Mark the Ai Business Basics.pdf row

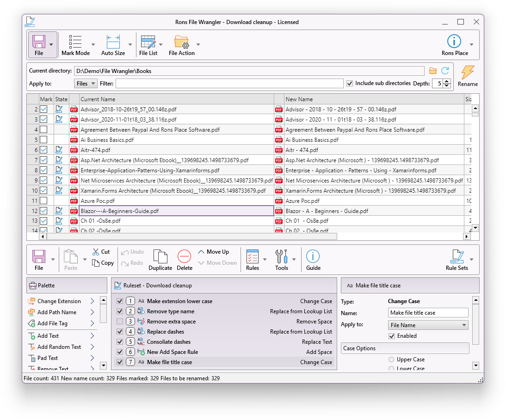(43, 140)
